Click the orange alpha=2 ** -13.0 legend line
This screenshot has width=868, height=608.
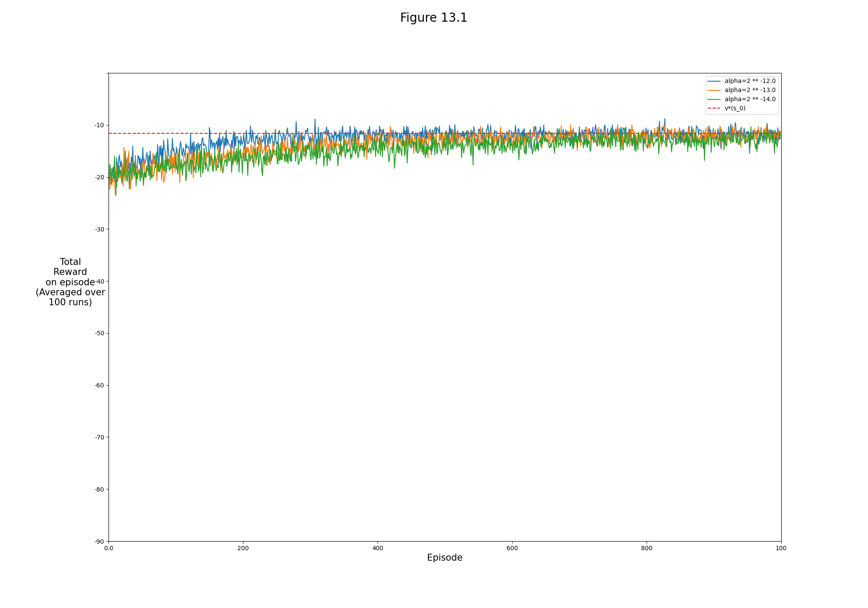click(714, 90)
